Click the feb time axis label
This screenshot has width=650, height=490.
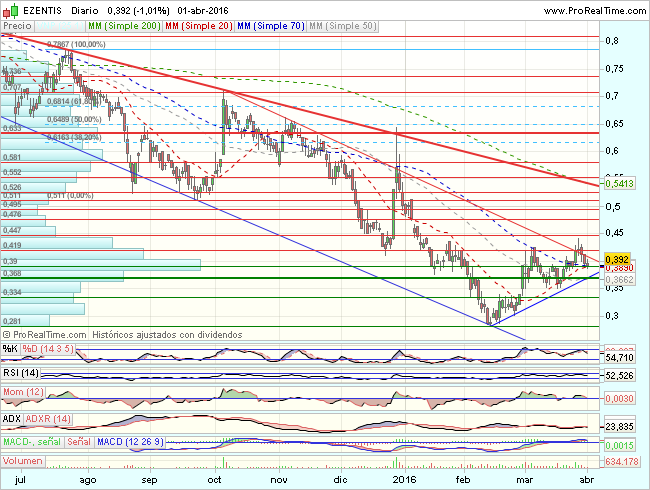click(x=463, y=480)
